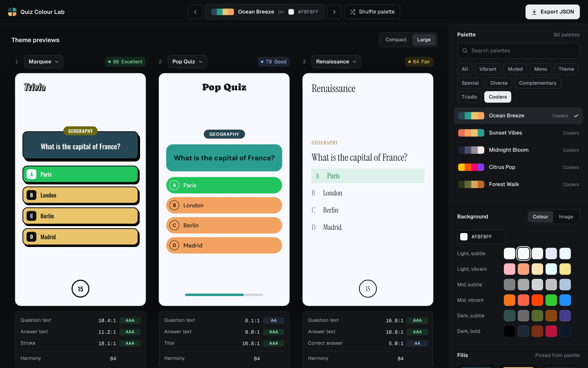Click the Shuffle palette button
Image resolution: width=588 pixels, height=368 pixels.
372,12
